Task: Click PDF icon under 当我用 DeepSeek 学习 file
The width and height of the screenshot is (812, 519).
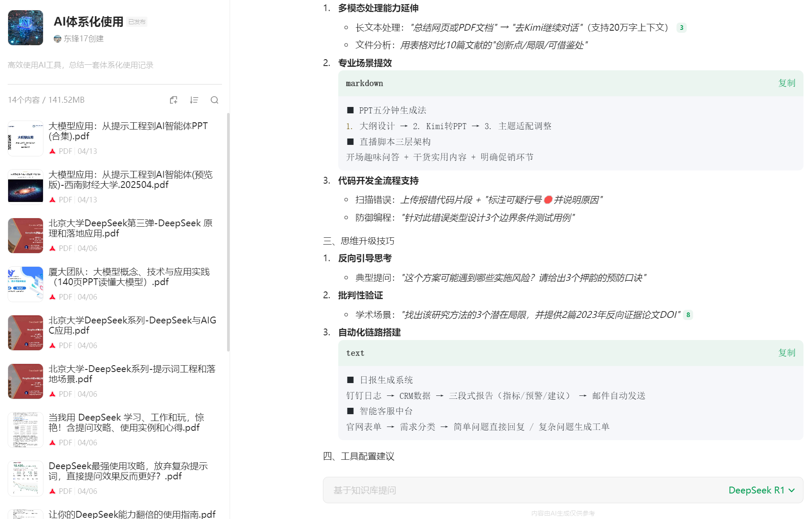Action: (52, 443)
